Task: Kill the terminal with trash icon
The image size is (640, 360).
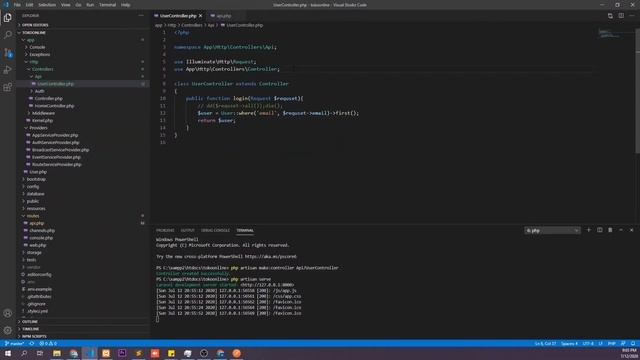Action: click(610, 230)
